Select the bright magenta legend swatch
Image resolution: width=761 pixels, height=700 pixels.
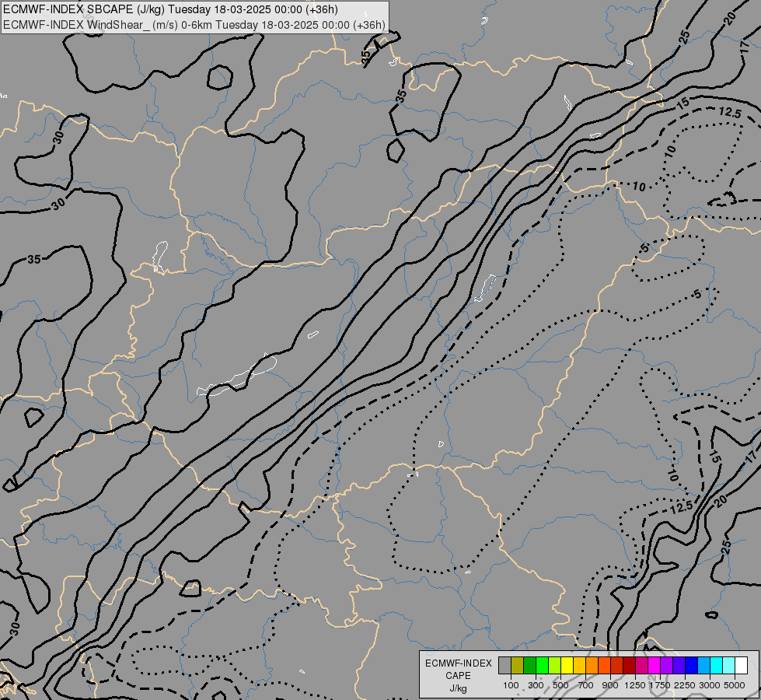pos(654,665)
